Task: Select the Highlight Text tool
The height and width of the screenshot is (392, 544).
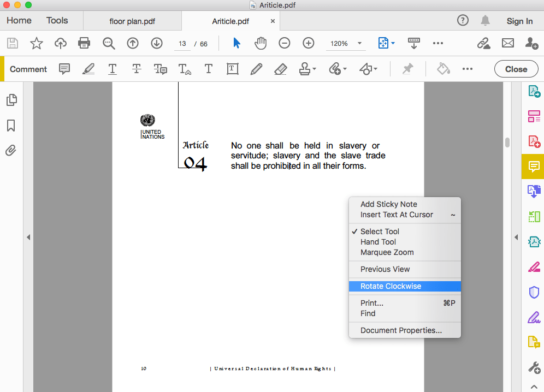Action: tap(88, 69)
